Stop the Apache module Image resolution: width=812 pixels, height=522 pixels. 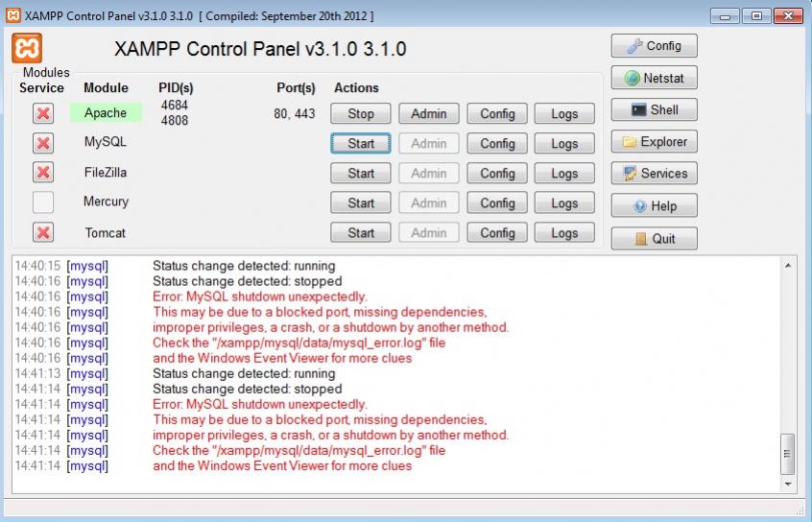coord(361,113)
